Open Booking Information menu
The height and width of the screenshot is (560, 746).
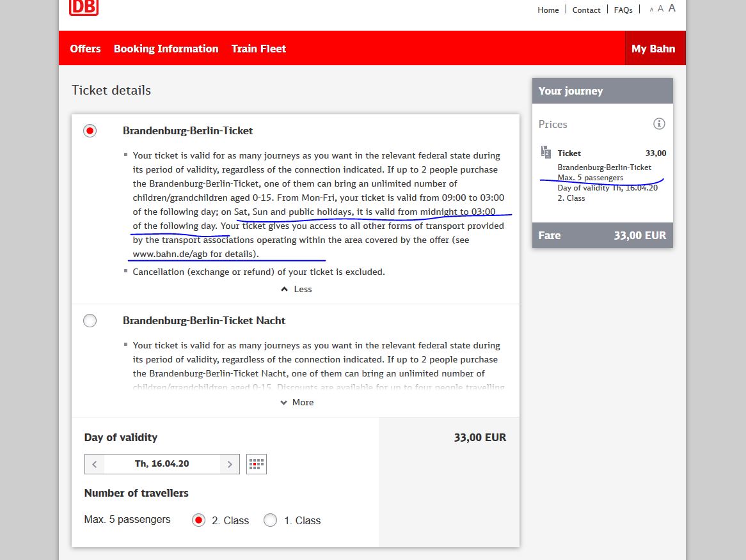click(166, 49)
